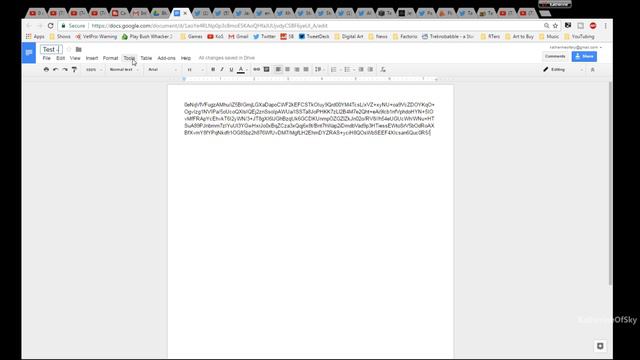640x360 pixels.
Task: Click the vertical page scrollbar
Action: coord(610,184)
